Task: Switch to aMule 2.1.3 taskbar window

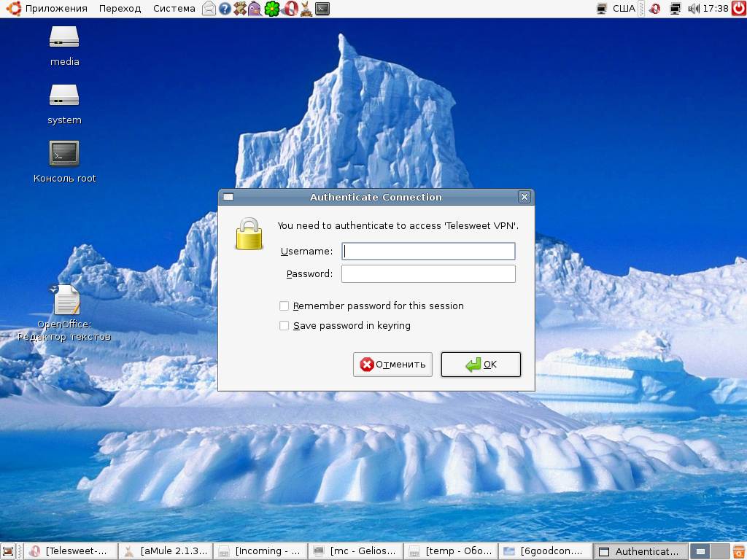Action: point(166,551)
